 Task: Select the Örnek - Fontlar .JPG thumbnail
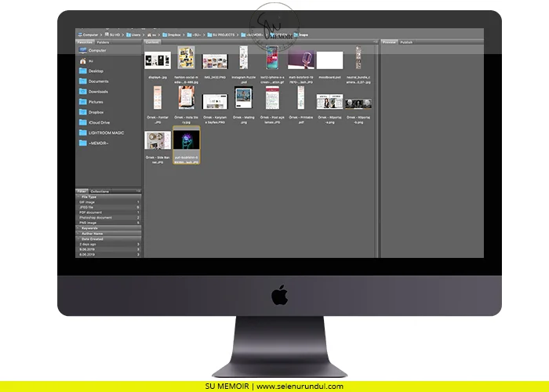(x=158, y=98)
